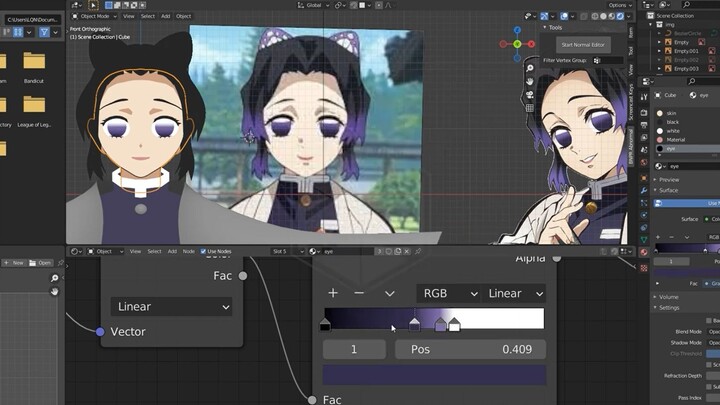
Task: Open the viewport Object menu
Action: point(183,16)
